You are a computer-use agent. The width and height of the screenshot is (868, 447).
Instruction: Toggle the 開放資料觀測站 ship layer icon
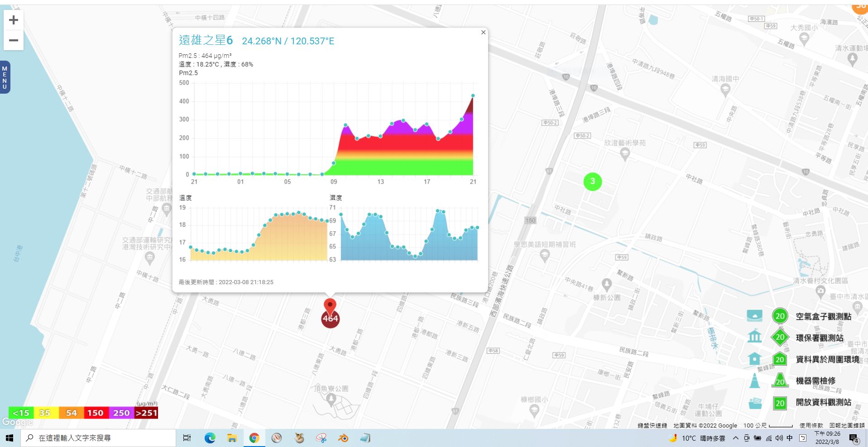coord(755,403)
